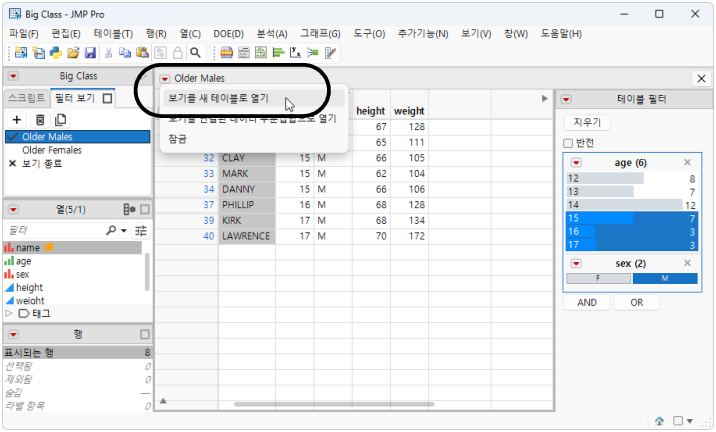Open the 분석(A) menu
This screenshot has height=432, width=716.
point(272,34)
